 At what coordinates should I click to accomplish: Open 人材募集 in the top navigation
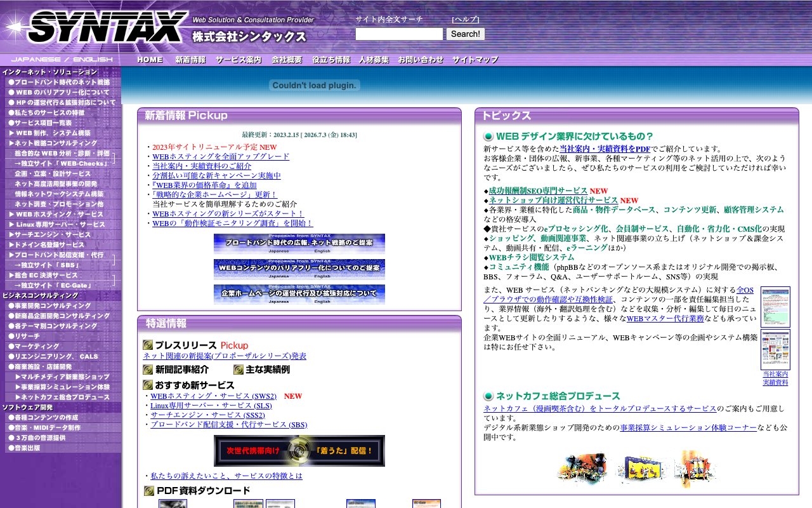[374, 60]
